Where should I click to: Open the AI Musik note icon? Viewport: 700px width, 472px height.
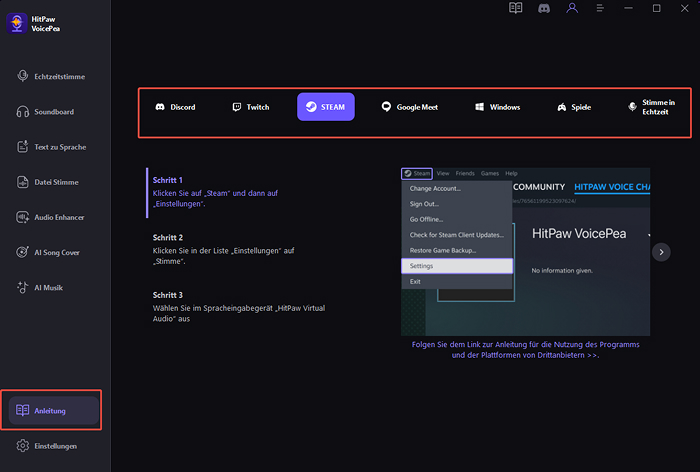(x=22, y=288)
